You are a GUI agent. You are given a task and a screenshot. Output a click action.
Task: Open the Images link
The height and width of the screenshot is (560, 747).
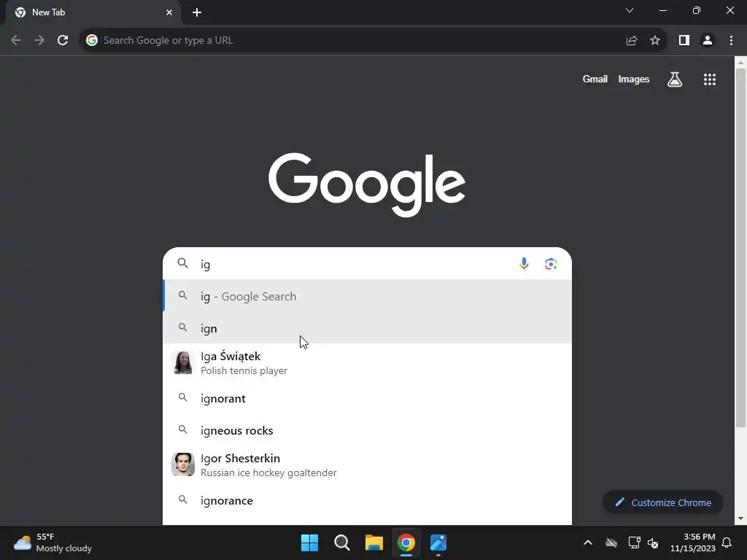point(634,79)
